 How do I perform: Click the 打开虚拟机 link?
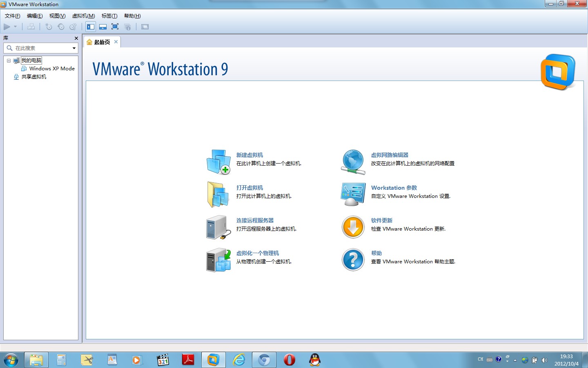(x=249, y=188)
